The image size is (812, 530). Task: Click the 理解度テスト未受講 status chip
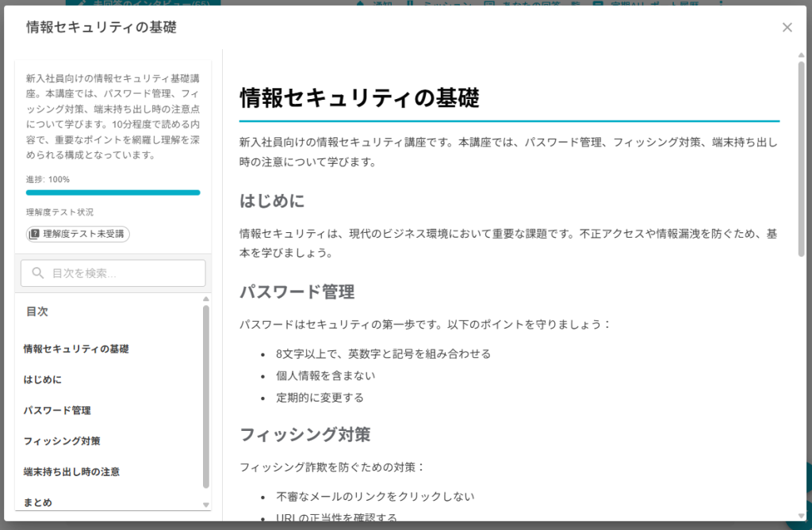coord(78,234)
